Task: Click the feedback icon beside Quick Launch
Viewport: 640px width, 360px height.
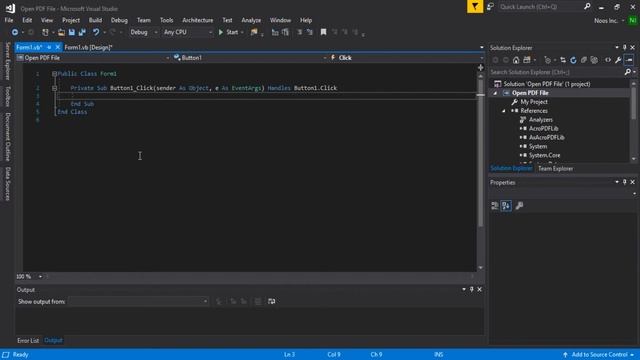Action: (x=490, y=7)
